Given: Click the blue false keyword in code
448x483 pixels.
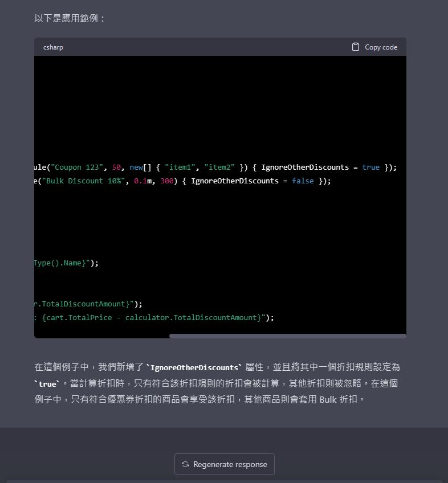Looking at the screenshot, I should (x=302, y=181).
